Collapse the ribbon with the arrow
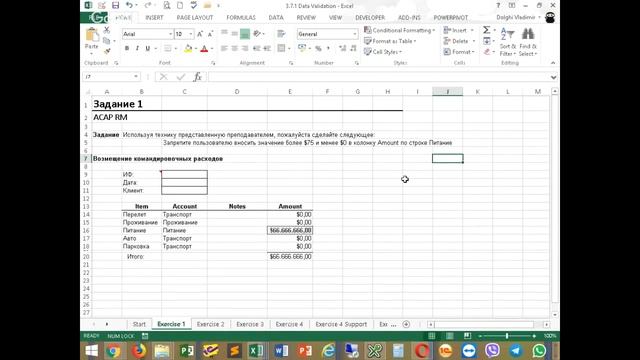Image resolution: width=640 pixels, height=360 pixels. click(553, 63)
